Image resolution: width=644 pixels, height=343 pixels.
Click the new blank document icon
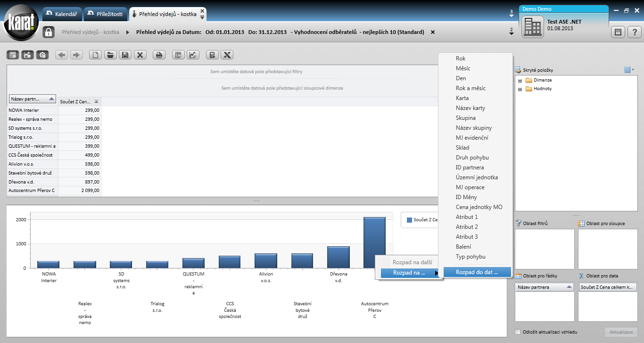click(95, 55)
